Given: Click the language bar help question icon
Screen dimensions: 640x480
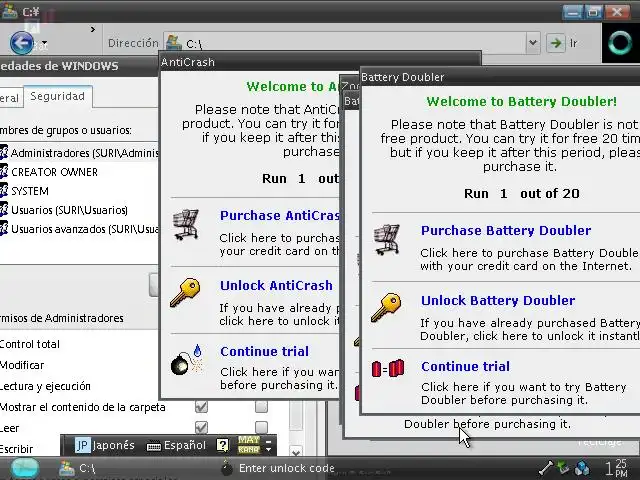Looking at the screenshot, I should point(222,445).
